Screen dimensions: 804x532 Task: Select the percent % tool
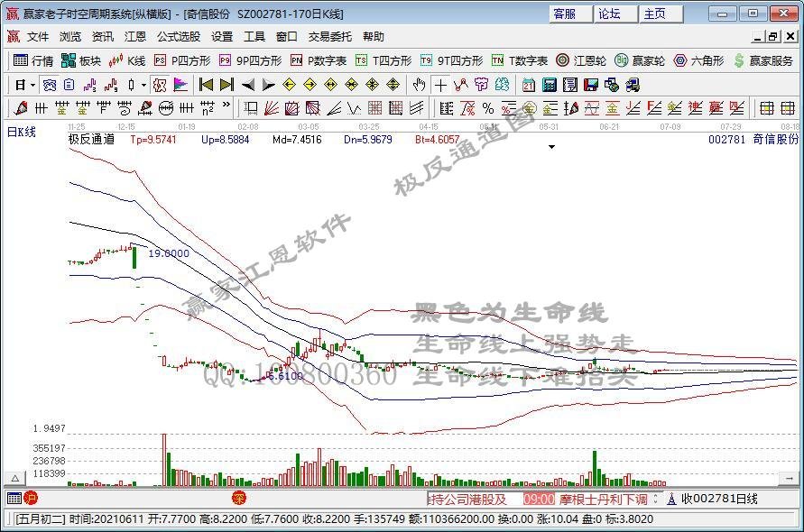tap(488, 108)
